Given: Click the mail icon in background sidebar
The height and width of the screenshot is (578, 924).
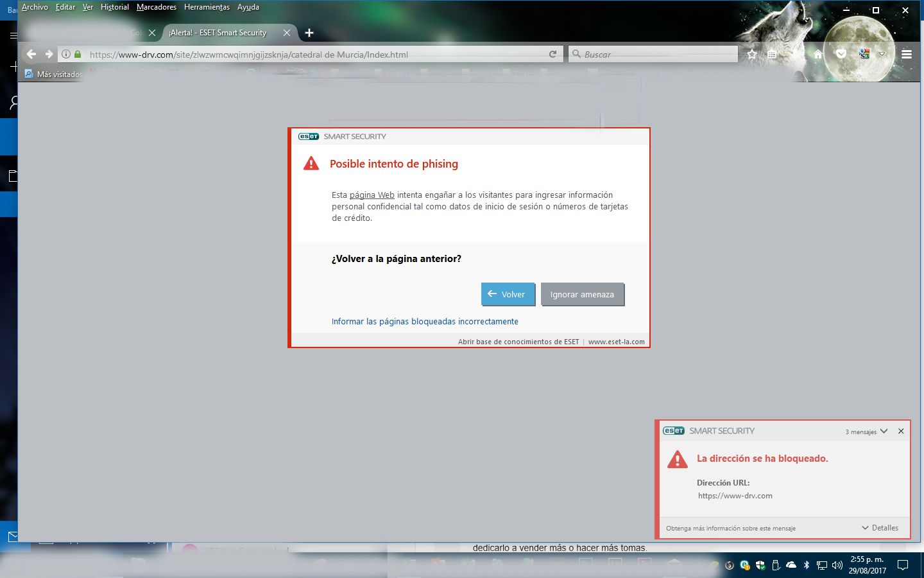Looking at the screenshot, I should pyautogui.click(x=12, y=536).
